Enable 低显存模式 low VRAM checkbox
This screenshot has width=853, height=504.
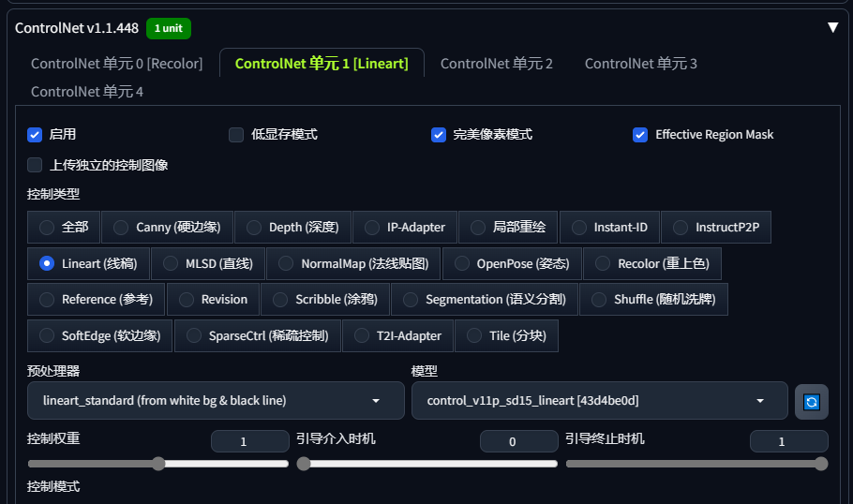click(x=236, y=134)
